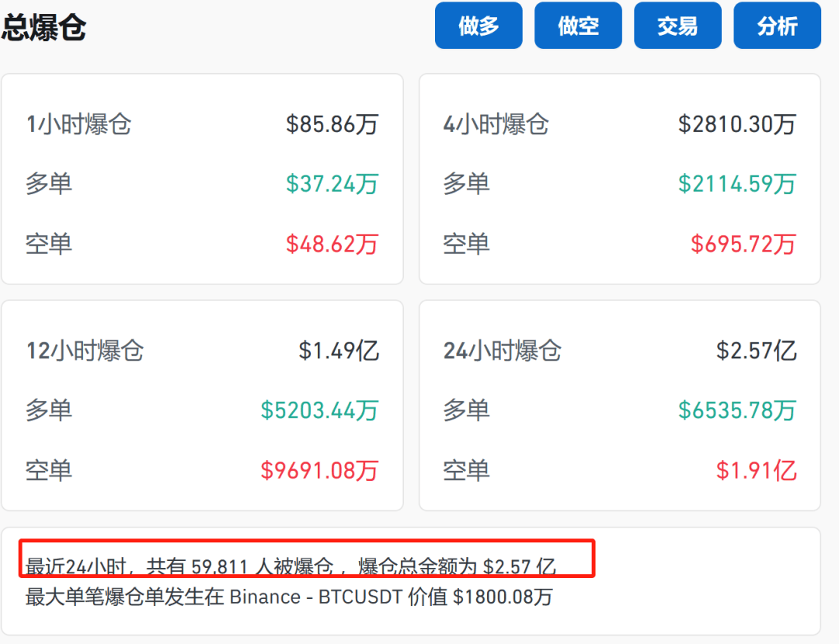Click the 多单 label in the 12小时 card
The width and height of the screenshot is (839, 644).
pyautogui.click(x=49, y=411)
